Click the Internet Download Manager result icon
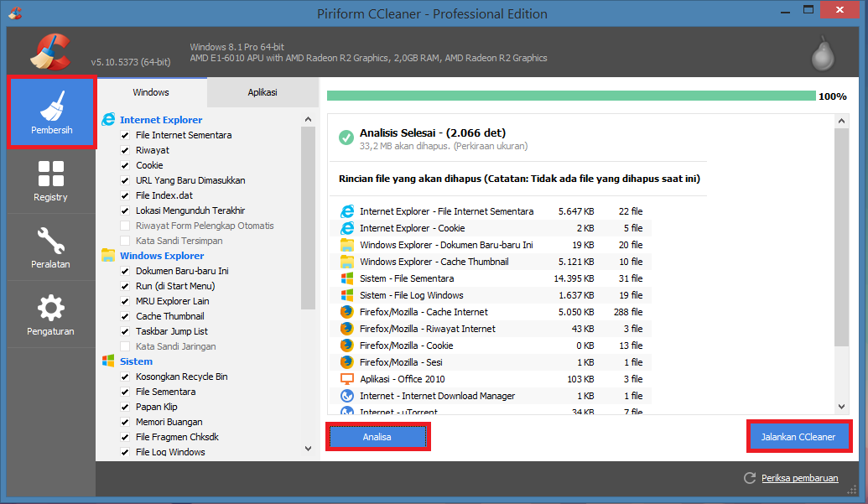Screen dimensions: 868x504 click(347, 396)
